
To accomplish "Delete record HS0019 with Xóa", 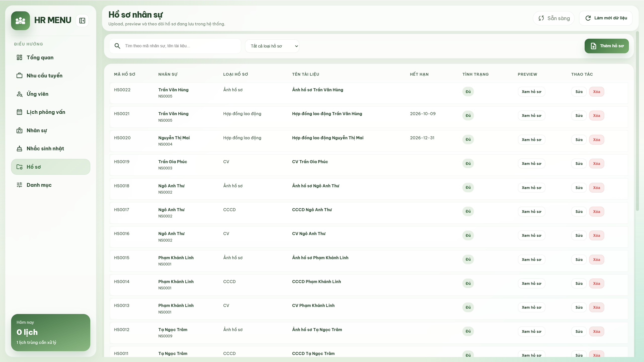I will click(597, 163).
